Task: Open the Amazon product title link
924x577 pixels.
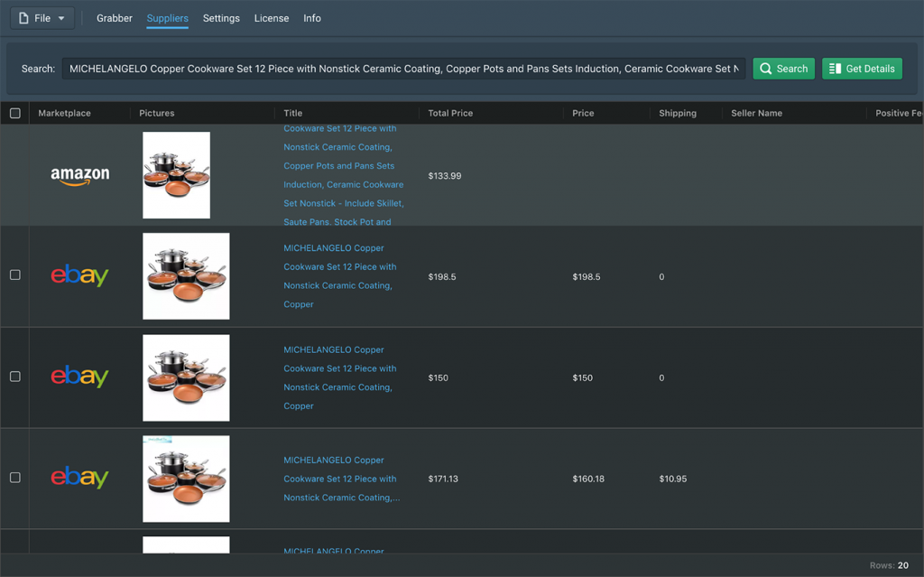Action: 343,175
